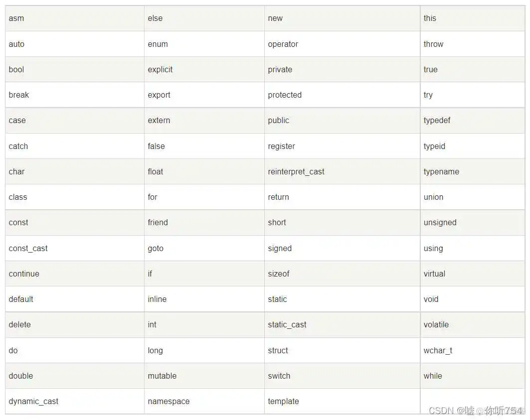This screenshot has height=420, width=530.
Task: Select the 'explicit' table cell
Action: [x=204, y=69]
